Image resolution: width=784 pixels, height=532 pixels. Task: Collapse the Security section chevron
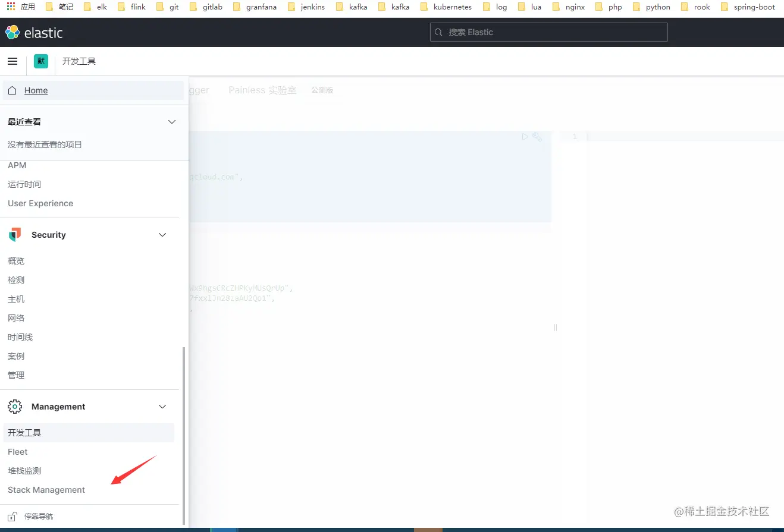(x=162, y=235)
